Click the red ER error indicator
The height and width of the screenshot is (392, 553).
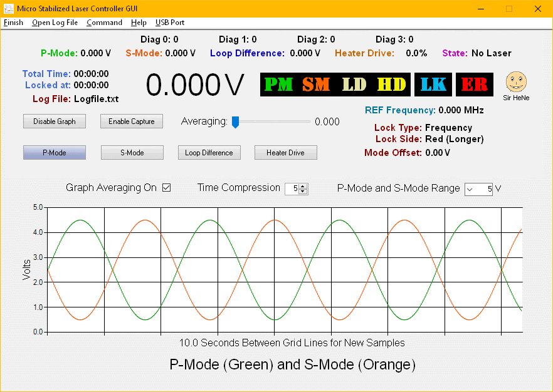(475, 85)
